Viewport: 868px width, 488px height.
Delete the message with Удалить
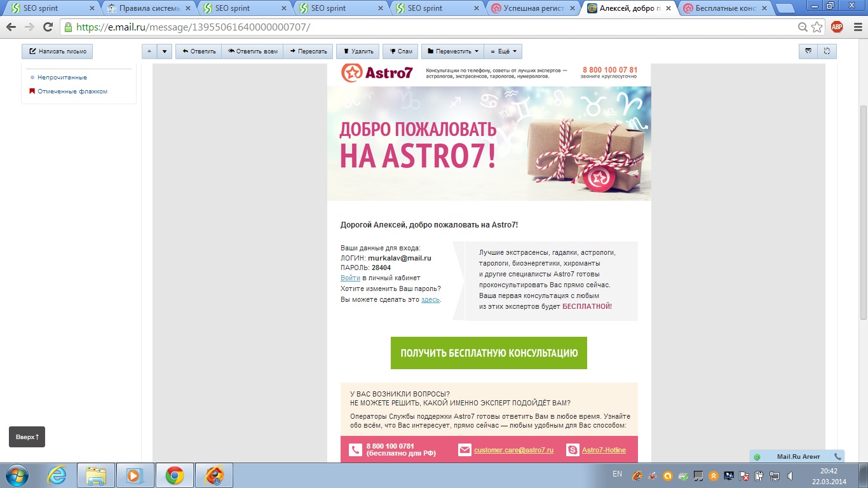point(358,51)
